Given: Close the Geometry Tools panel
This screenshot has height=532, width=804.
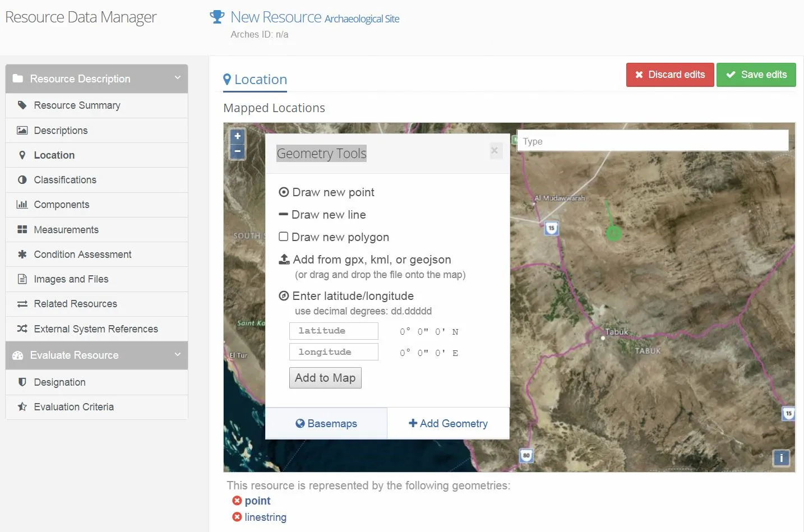Looking at the screenshot, I should 495,150.
